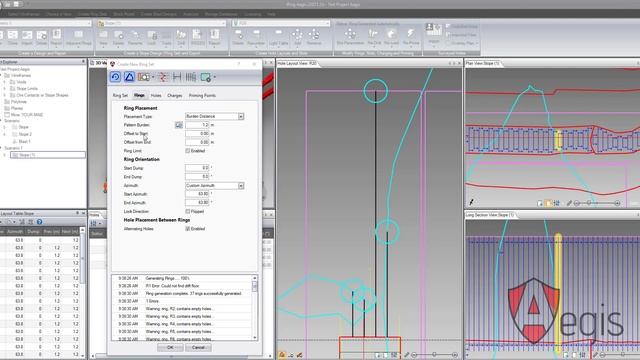
Task: Expand the Stope 2 tree node
Action: pyautogui.click(x=4, y=134)
